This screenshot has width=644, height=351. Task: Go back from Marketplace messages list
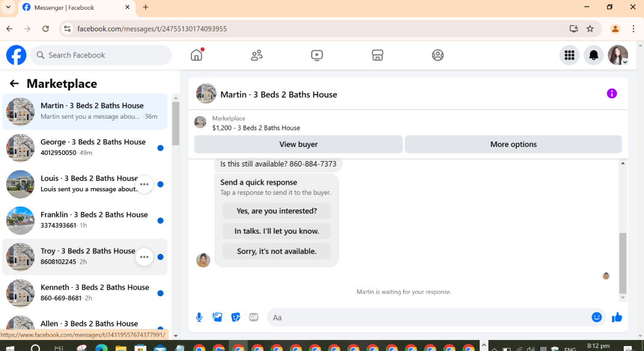(14, 84)
